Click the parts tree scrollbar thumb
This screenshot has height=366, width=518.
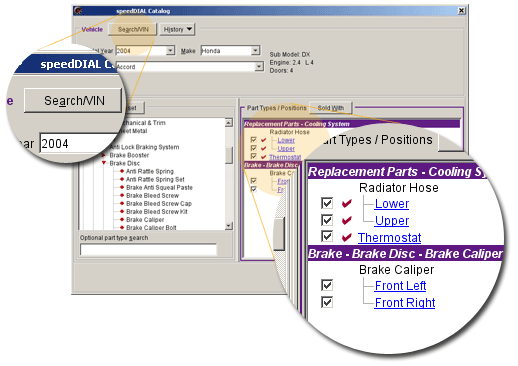click(x=229, y=155)
